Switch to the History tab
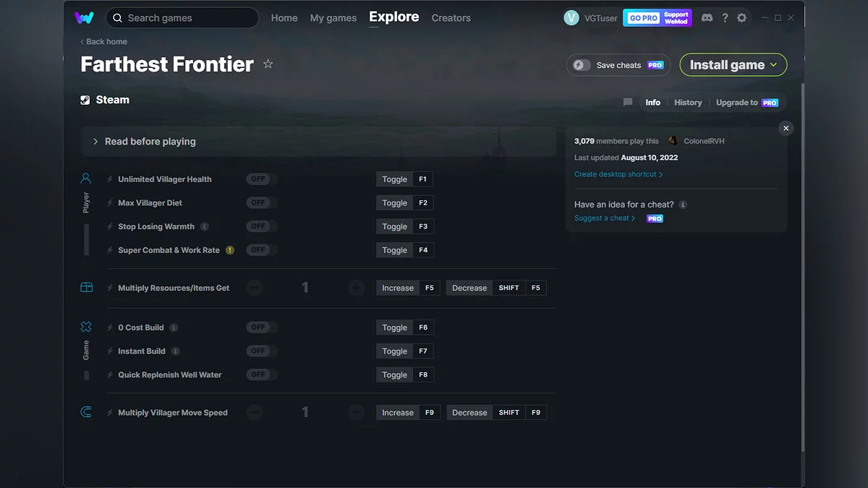Image resolution: width=868 pixels, height=488 pixels. pyautogui.click(x=687, y=102)
